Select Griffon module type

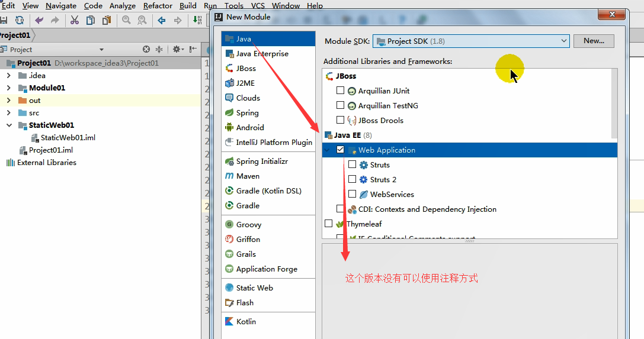click(x=268, y=240)
